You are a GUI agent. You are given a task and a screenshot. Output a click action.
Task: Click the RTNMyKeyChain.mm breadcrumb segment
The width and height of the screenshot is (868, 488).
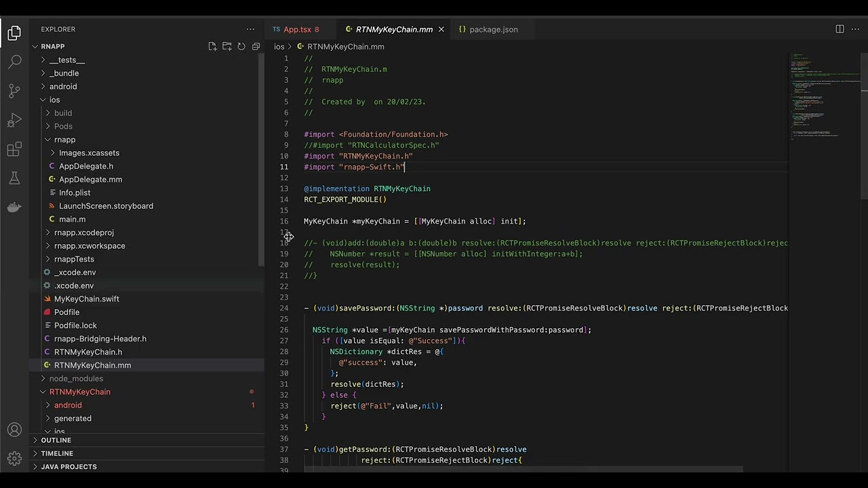(x=346, y=47)
